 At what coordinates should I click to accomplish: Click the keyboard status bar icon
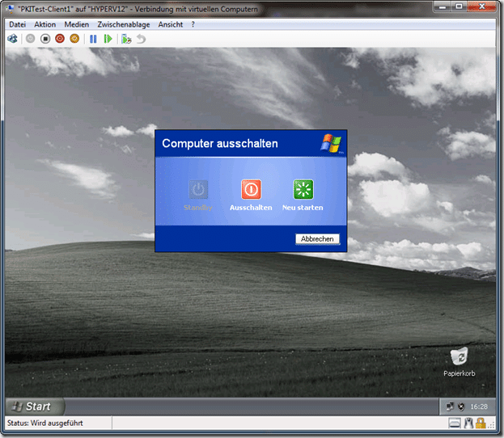455,423
